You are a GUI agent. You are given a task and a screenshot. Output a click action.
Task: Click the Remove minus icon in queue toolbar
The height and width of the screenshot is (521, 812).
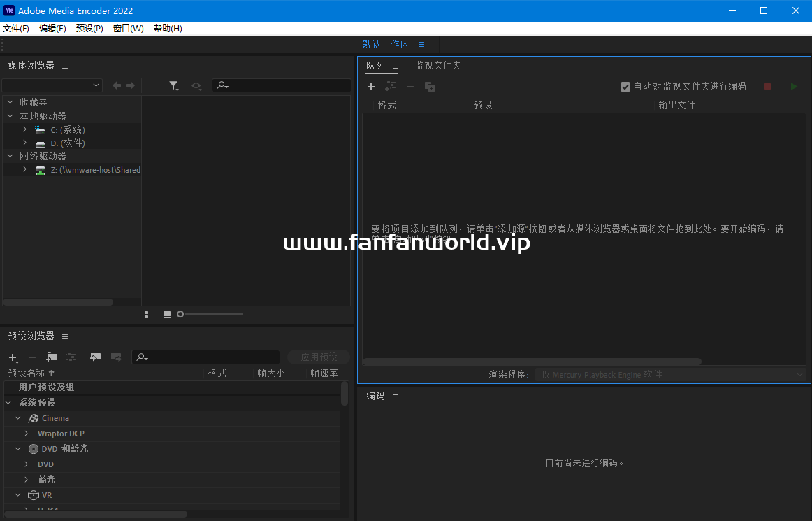pyautogui.click(x=410, y=87)
